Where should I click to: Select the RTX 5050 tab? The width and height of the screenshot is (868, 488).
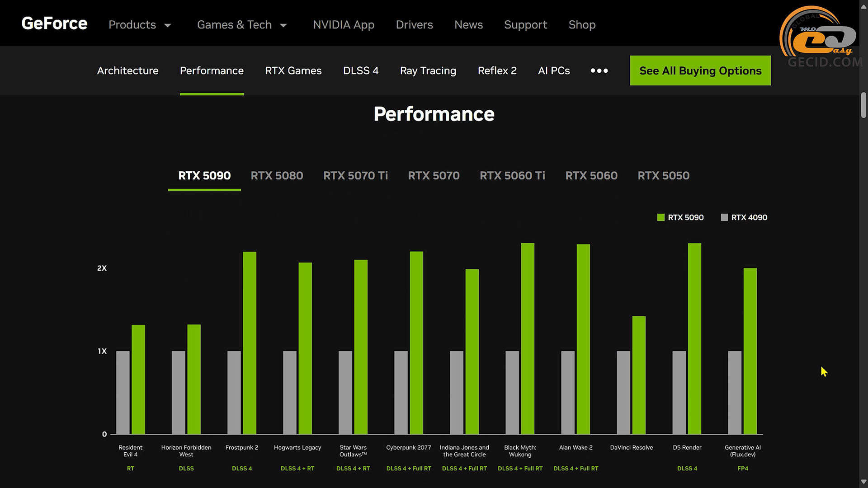[x=663, y=175]
